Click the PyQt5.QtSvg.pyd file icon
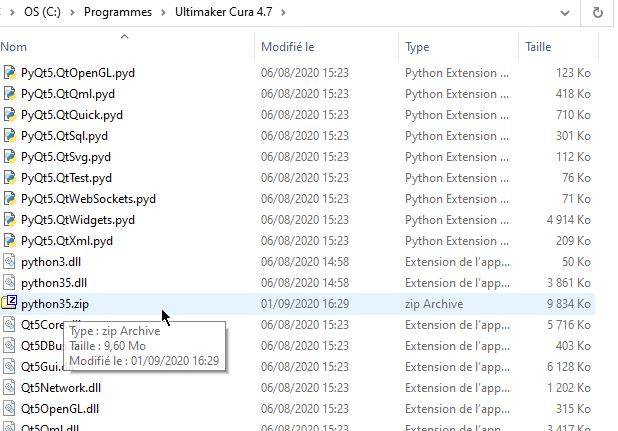Image resolution: width=618 pixels, height=431 pixels. [x=9, y=157]
